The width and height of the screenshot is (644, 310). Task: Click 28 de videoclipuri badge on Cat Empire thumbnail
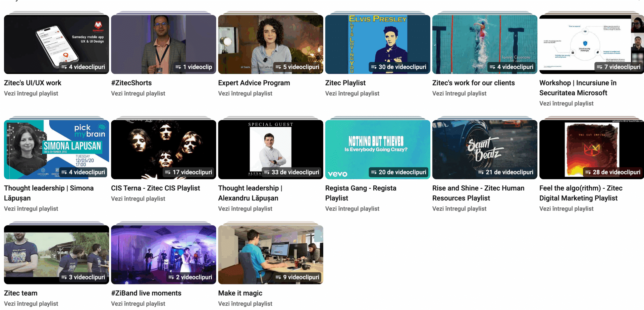(x=612, y=172)
